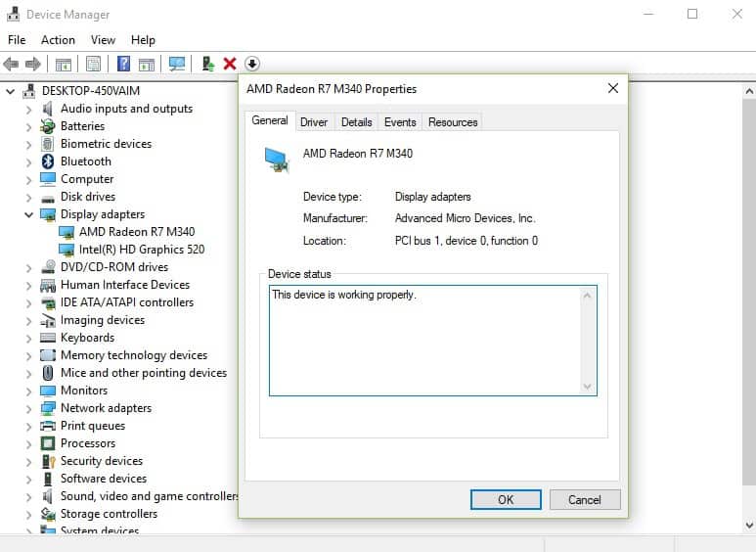The height and width of the screenshot is (552, 756).
Task: Switch to the Driver tab
Action: (x=314, y=122)
